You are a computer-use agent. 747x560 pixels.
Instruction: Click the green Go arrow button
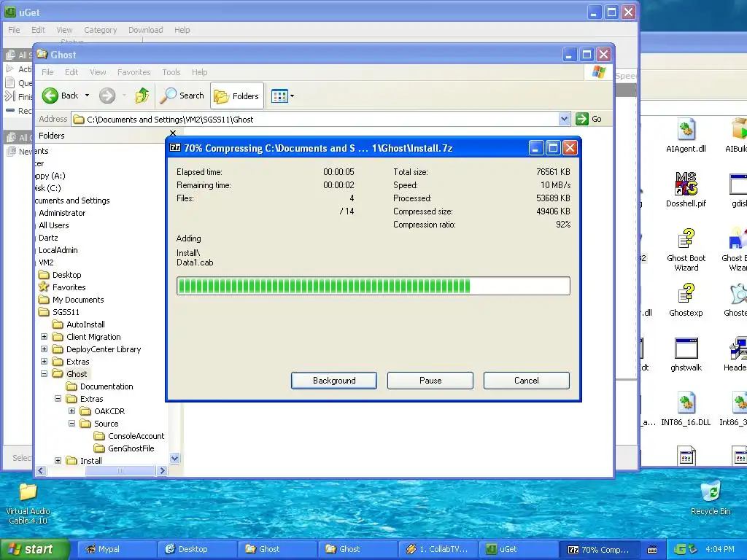581,119
